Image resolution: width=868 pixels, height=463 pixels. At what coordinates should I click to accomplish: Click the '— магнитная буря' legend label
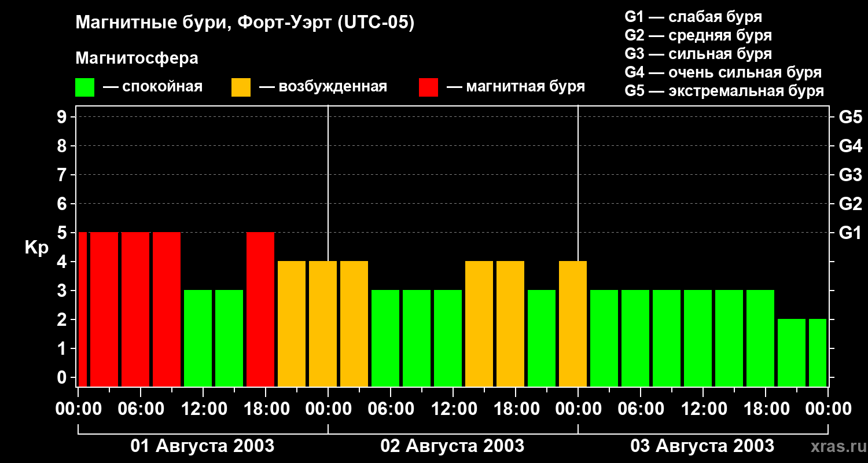516,87
